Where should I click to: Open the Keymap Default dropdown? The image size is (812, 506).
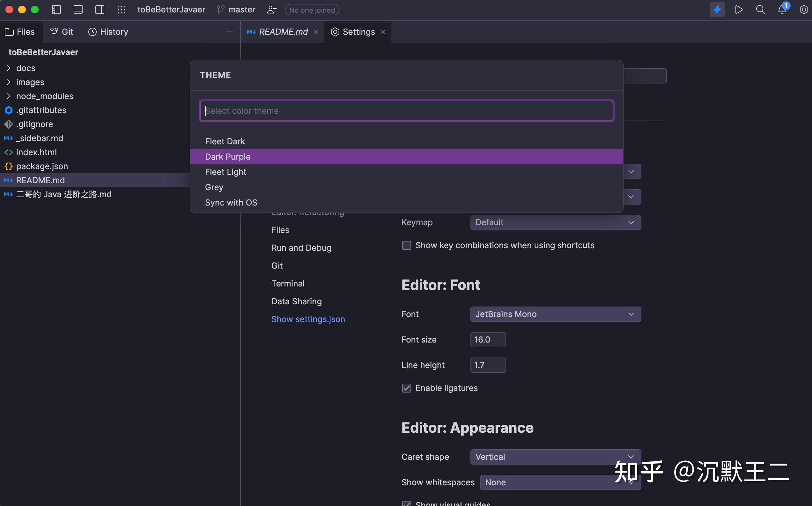coord(555,222)
